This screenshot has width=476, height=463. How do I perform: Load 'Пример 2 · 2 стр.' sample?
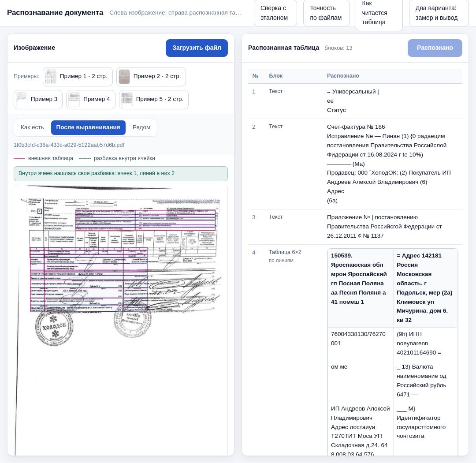pyautogui.click(x=151, y=76)
